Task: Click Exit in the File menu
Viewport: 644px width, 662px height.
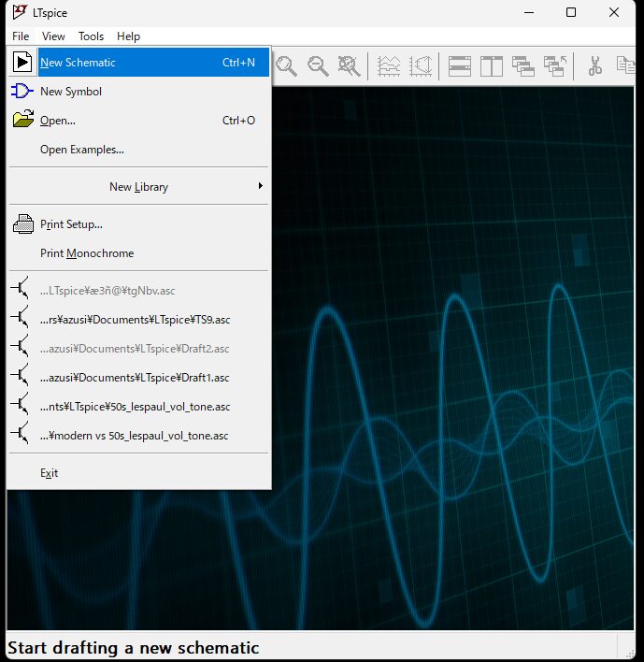Action: coord(49,473)
